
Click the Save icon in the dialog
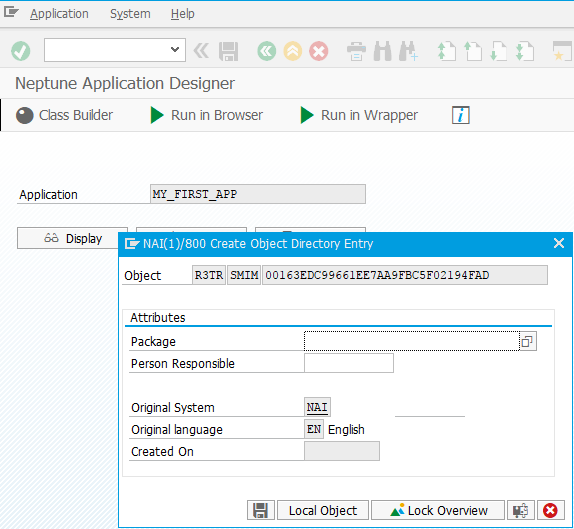point(261,510)
